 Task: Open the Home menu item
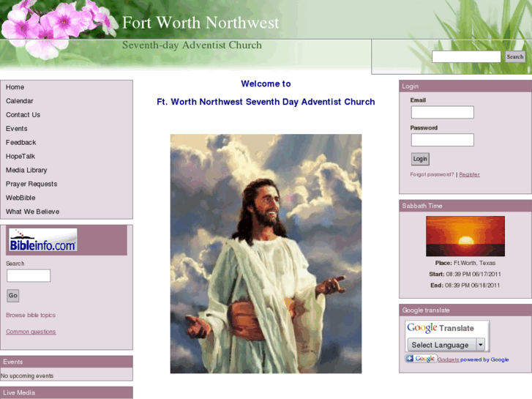[15, 87]
